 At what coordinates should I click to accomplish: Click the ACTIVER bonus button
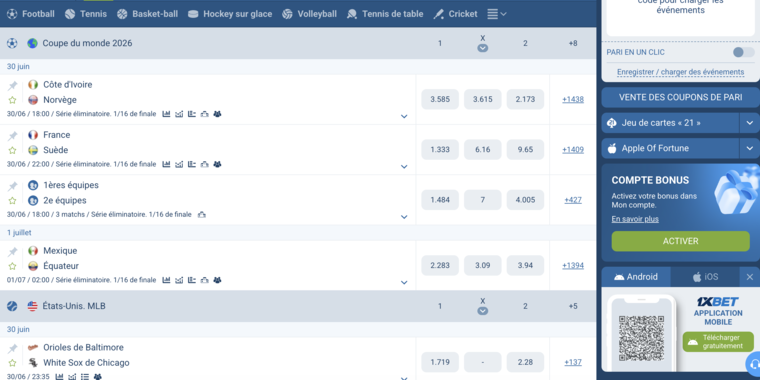pos(681,241)
